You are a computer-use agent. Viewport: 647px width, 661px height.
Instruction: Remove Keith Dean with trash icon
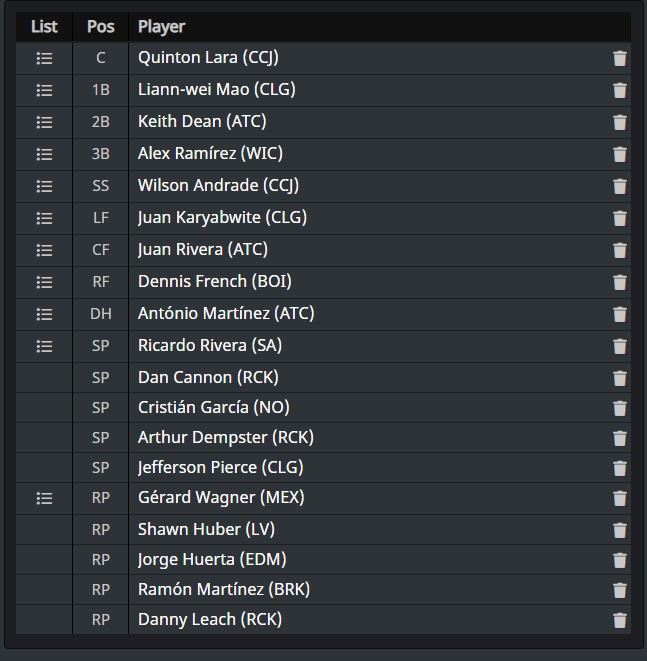pos(619,123)
